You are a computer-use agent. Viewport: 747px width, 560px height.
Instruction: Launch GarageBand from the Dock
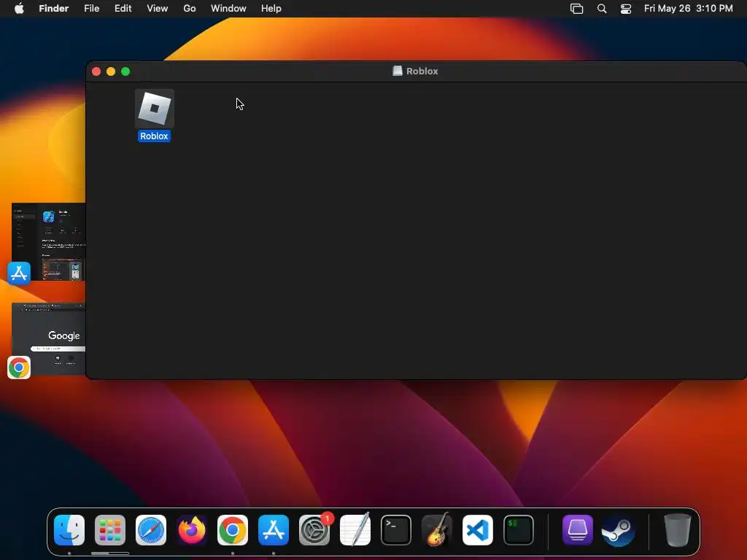[x=437, y=530]
